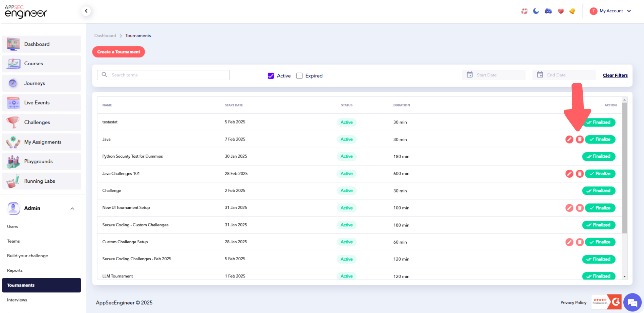Enable the Expired filter checkbox
The image size is (644, 313).
pyautogui.click(x=299, y=76)
